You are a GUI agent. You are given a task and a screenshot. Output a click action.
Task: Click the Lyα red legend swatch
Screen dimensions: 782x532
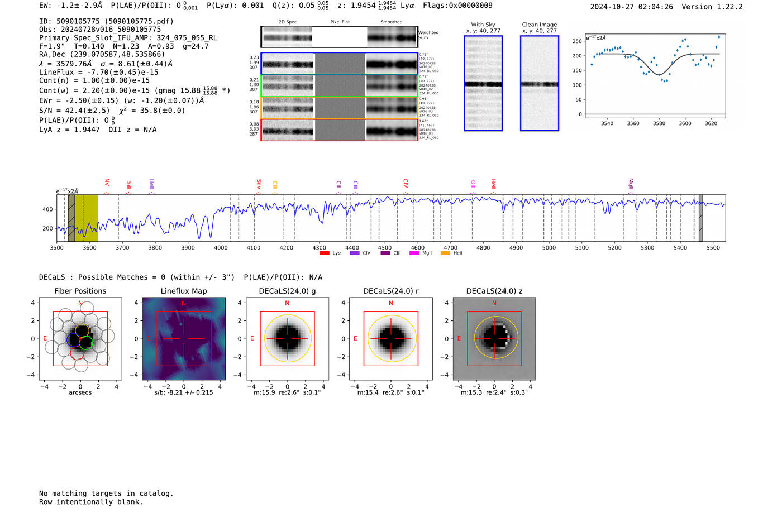[324, 253]
